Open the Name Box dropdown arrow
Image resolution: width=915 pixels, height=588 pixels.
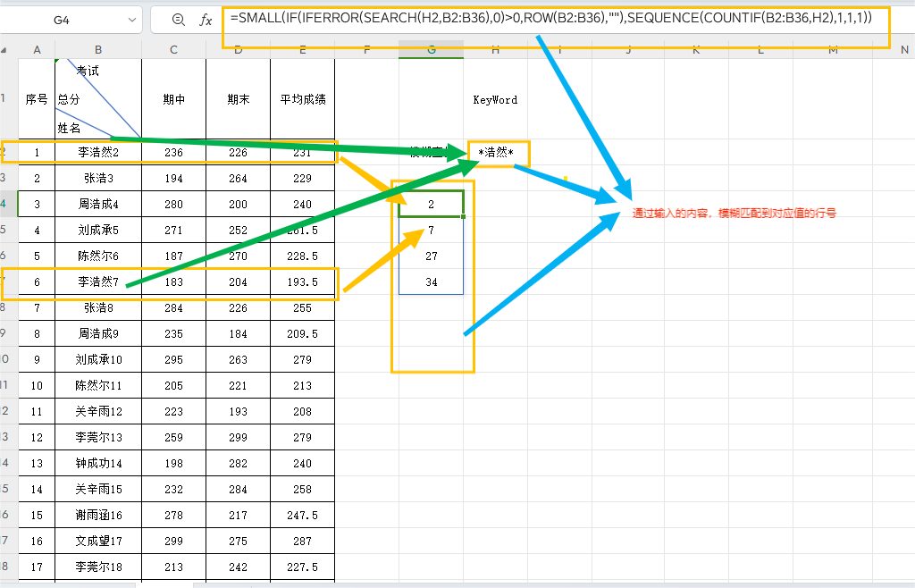(x=132, y=21)
